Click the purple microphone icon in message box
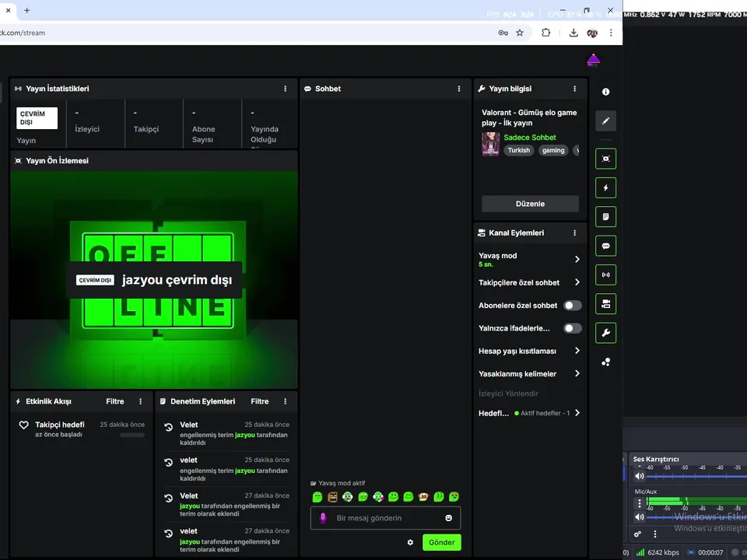 (x=323, y=518)
